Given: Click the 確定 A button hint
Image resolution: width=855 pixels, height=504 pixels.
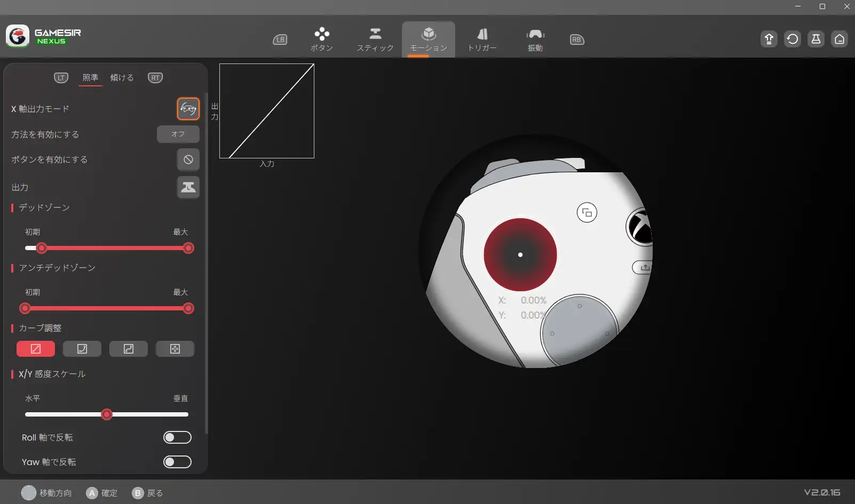Looking at the screenshot, I should [x=102, y=493].
